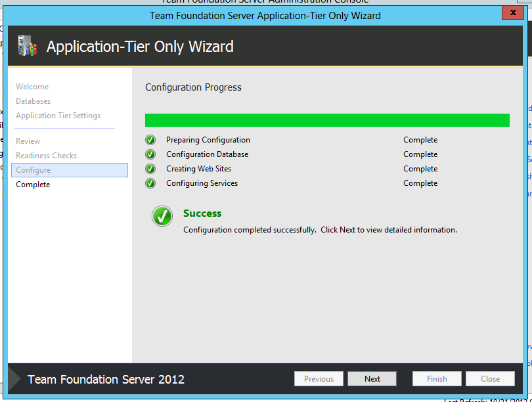Click the 'Team Foundation Server 2012' footer text
This screenshot has width=532, height=402.
106,379
